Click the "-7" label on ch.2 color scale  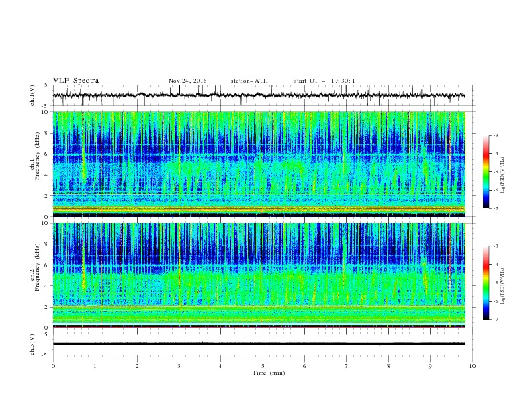495,320
